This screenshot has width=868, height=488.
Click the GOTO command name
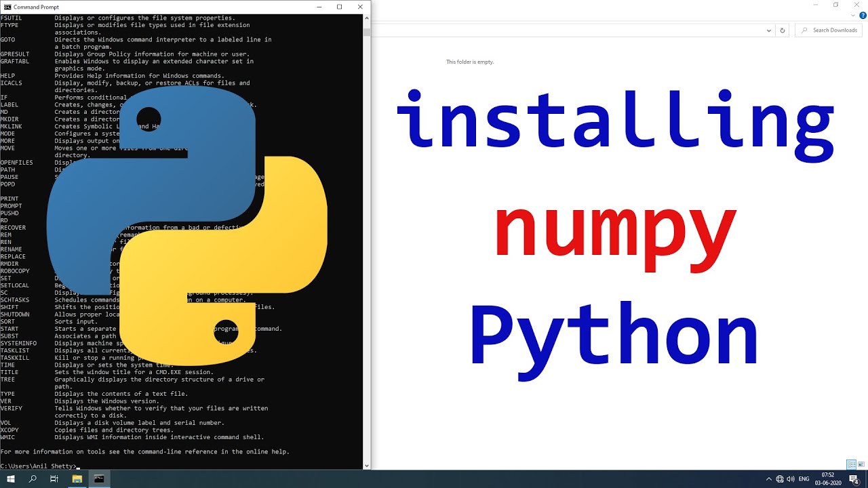[8, 39]
